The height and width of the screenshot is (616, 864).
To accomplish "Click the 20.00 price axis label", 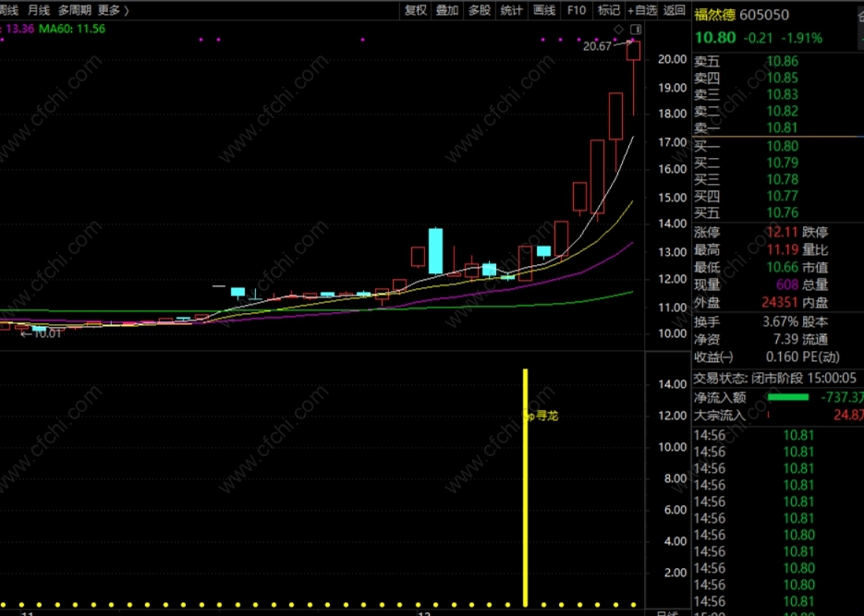I will (672, 59).
